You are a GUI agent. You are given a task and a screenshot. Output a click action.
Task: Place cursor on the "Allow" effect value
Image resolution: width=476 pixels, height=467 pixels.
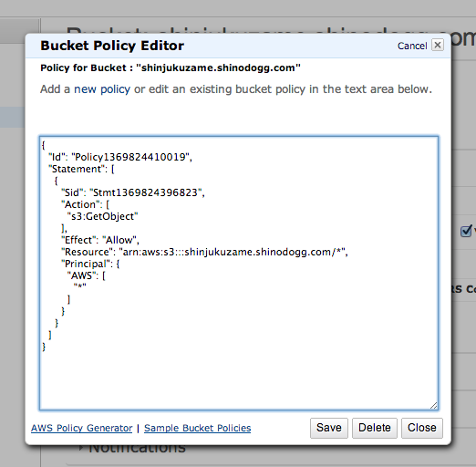click(x=119, y=240)
